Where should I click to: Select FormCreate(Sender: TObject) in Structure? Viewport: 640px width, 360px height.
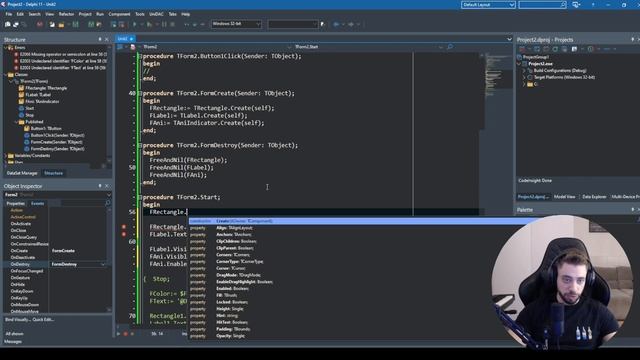[x=57, y=142]
